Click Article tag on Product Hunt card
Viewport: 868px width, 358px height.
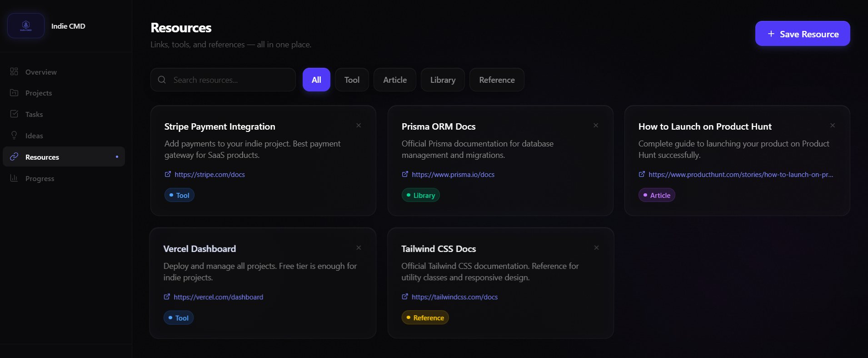(657, 195)
